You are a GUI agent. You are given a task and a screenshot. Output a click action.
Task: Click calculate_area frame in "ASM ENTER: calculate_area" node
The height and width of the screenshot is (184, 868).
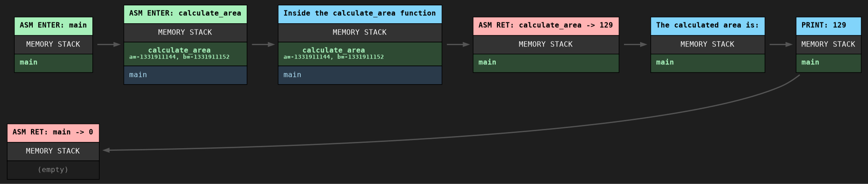[x=185, y=54]
